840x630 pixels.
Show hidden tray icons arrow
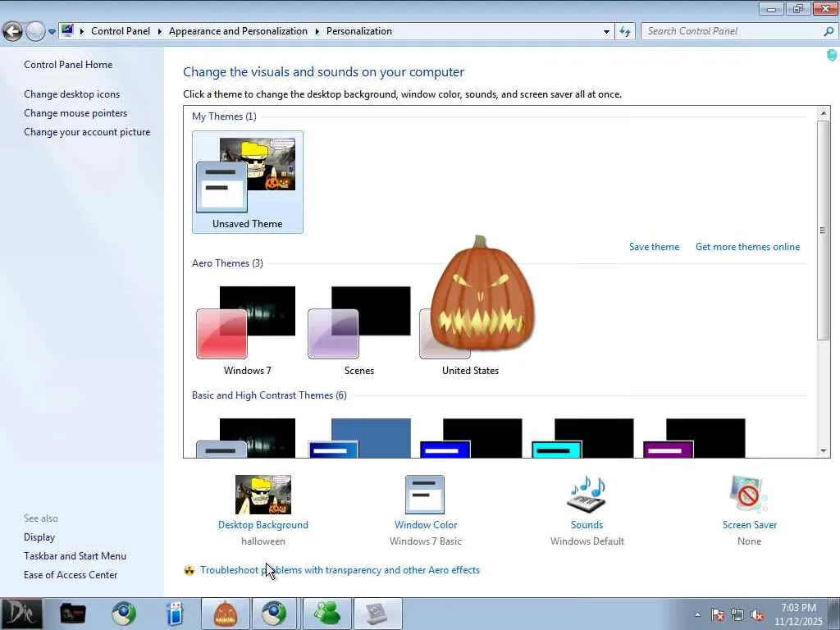tap(697, 614)
